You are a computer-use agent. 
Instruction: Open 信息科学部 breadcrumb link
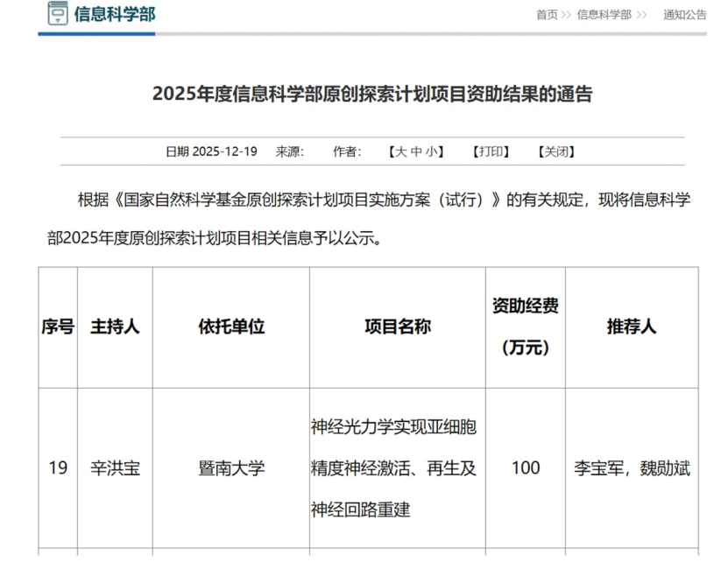coord(604,15)
